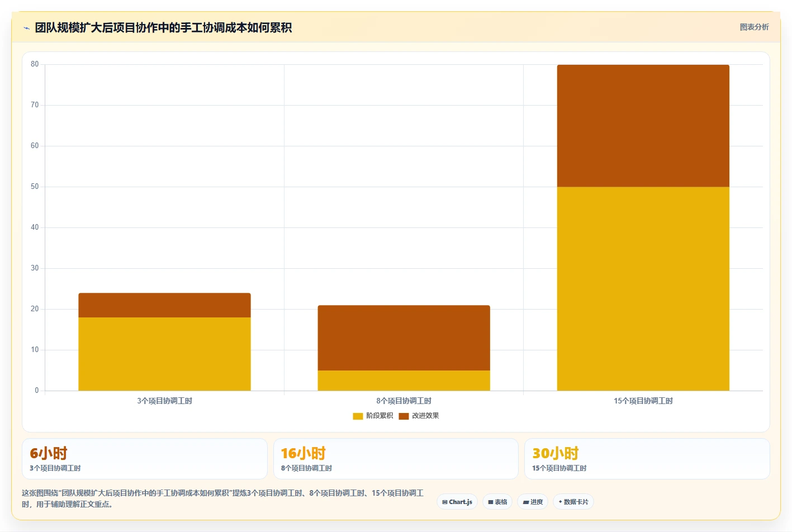Click the 16小时 stat card
792x532 pixels.
(396, 459)
